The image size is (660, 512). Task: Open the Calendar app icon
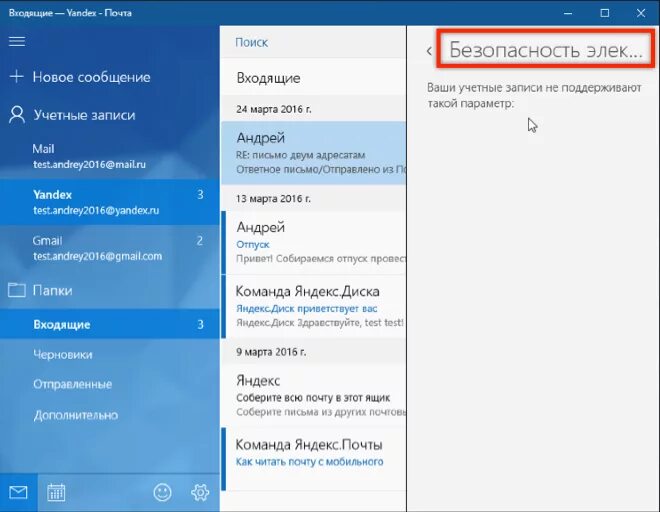(56, 492)
